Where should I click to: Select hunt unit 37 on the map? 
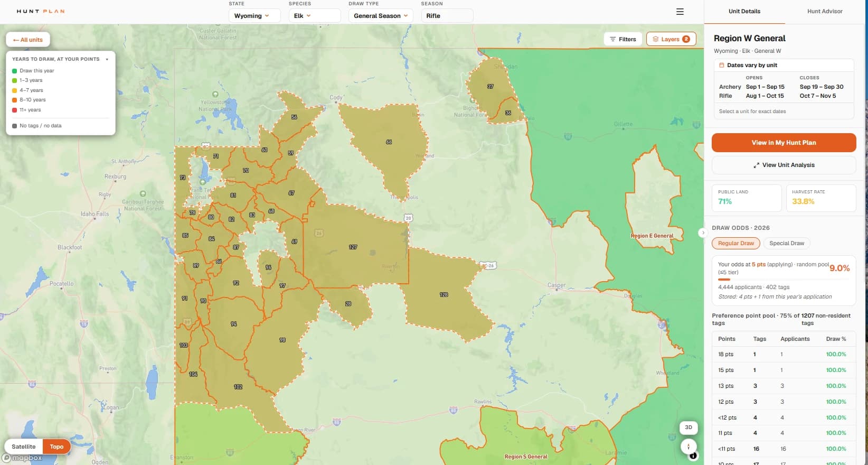(490, 86)
